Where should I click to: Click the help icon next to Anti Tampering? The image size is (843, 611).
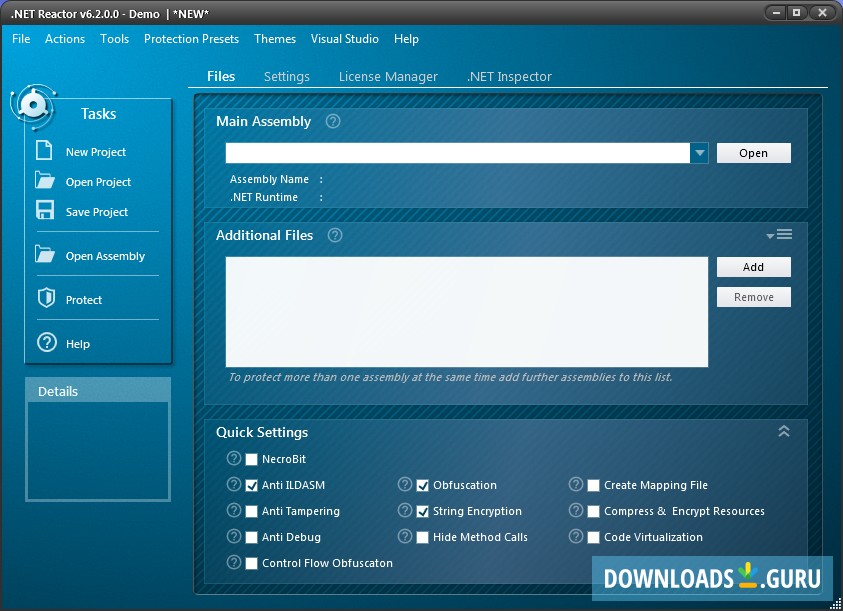click(234, 510)
